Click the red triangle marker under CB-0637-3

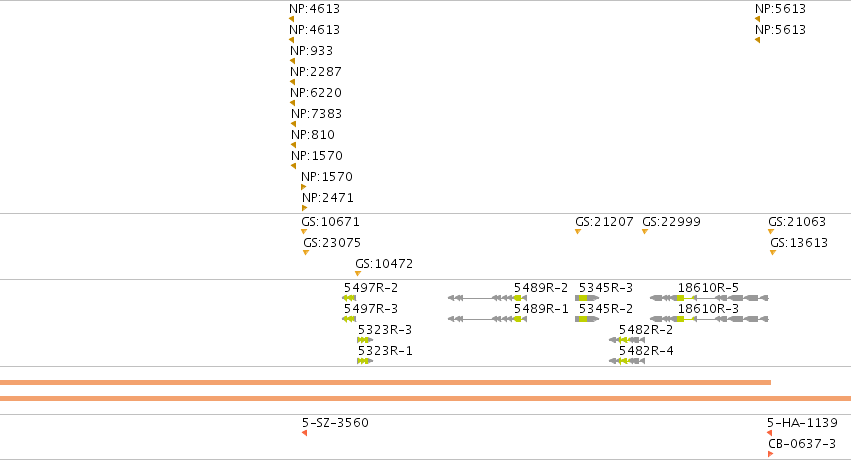point(771,454)
